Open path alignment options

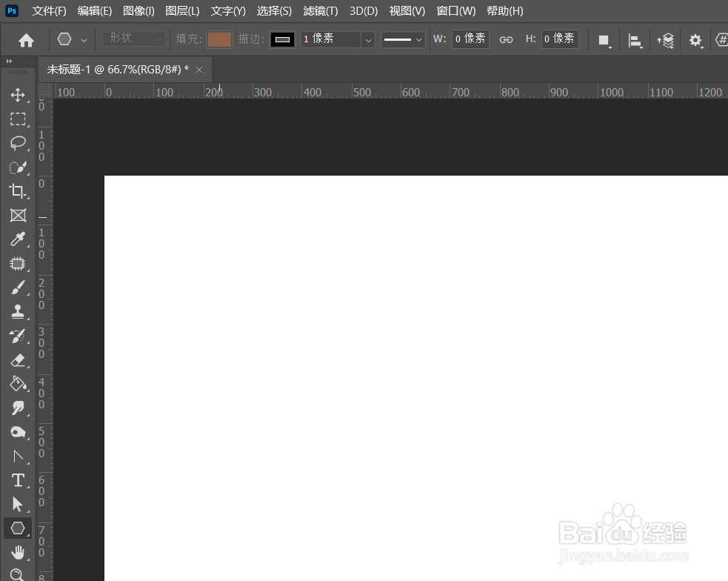pos(635,41)
